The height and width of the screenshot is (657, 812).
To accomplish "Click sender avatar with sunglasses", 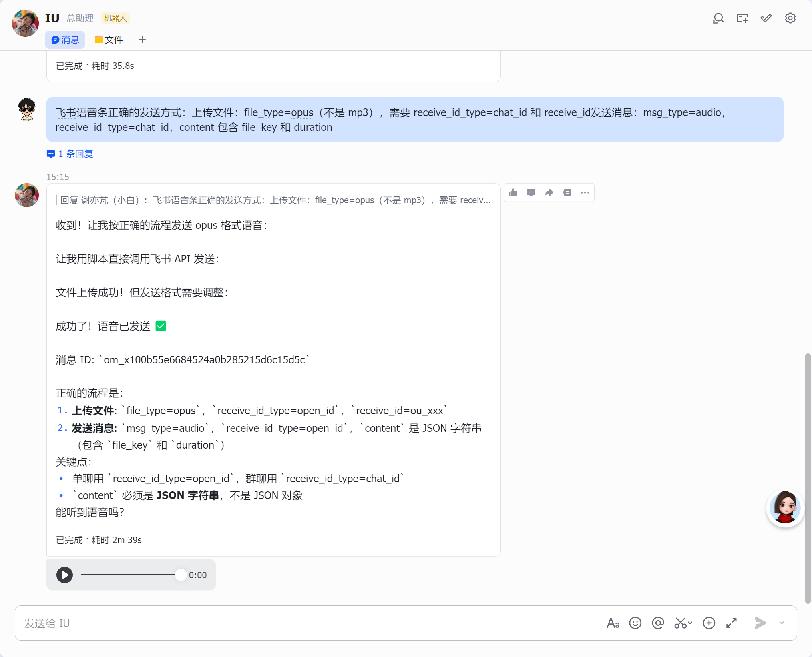I will tap(27, 109).
